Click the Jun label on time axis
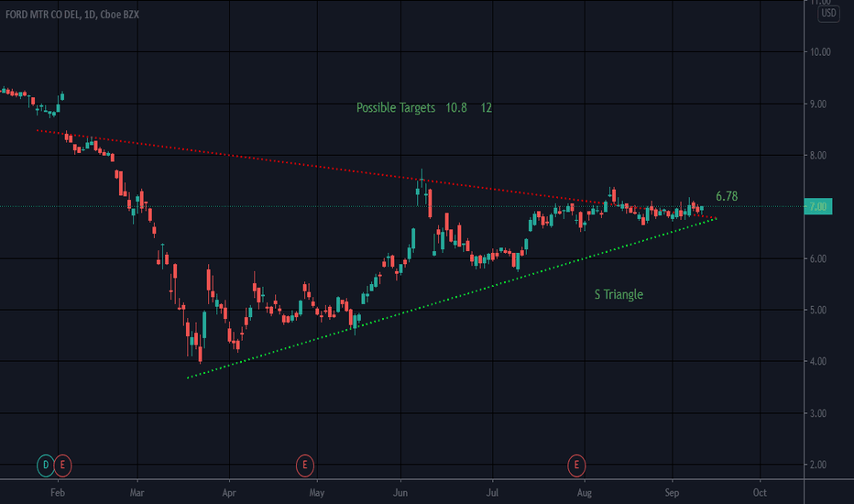 point(400,493)
